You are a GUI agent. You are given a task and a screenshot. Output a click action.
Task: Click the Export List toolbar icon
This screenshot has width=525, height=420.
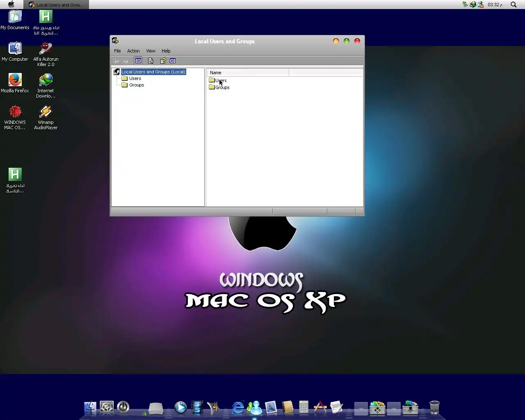click(151, 61)
